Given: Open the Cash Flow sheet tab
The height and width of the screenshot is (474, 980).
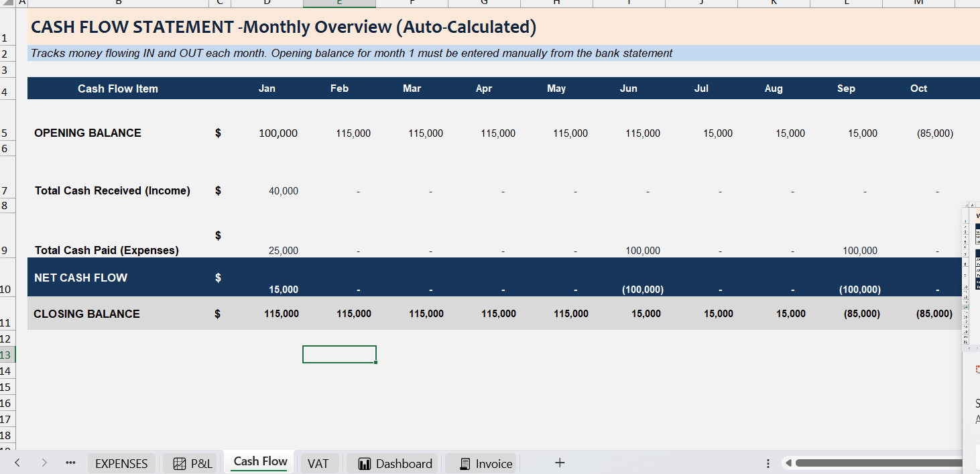Looking at the screenshot, I should coord(260,462).
